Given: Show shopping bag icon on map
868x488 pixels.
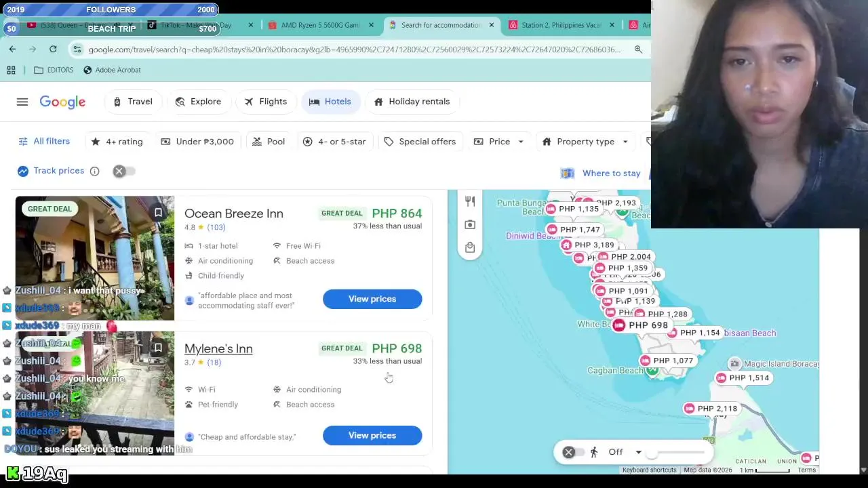Looking at the screenshot, I should [x=470, y=247].
